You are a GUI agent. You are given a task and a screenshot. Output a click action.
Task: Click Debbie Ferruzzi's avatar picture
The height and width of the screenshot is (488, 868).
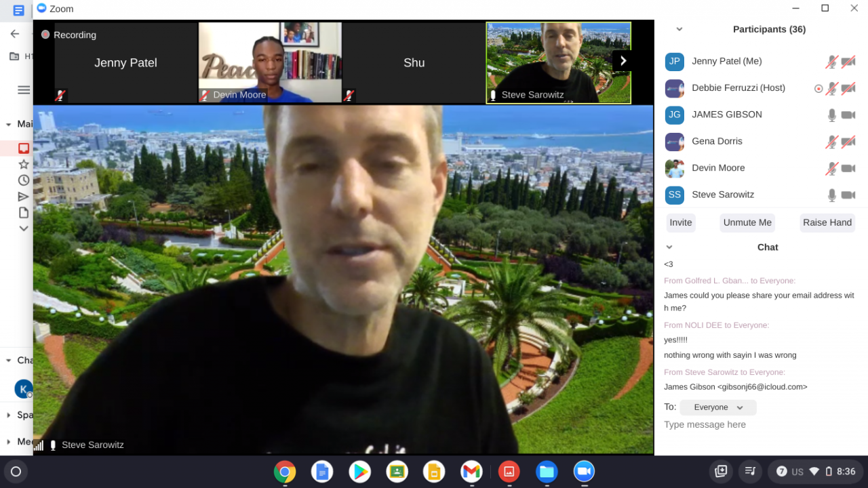674,88
